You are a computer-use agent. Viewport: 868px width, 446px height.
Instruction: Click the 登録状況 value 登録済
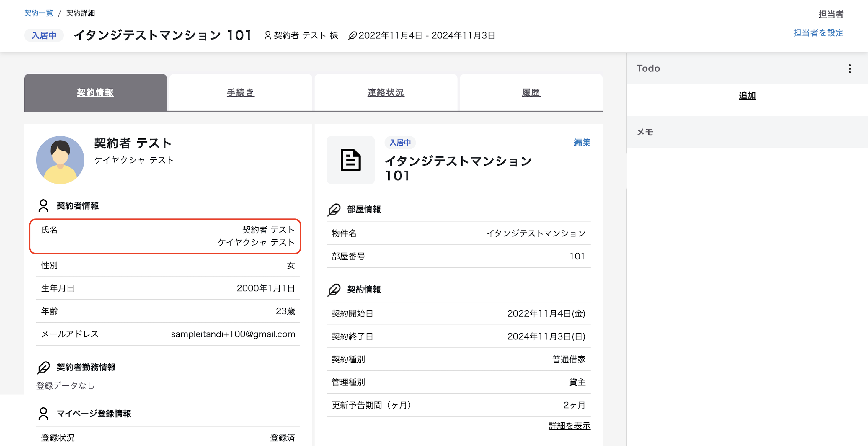pyautogui.click(x=282, y=438)
